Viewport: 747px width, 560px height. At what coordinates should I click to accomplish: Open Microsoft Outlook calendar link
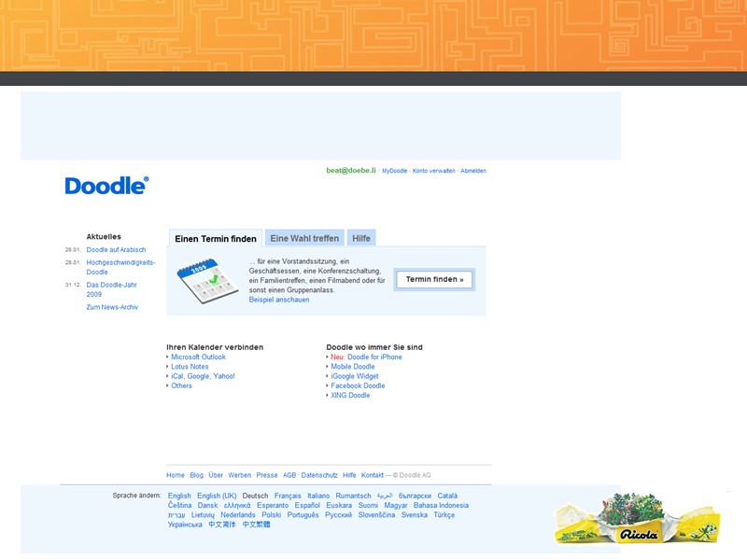click(198, 357)
